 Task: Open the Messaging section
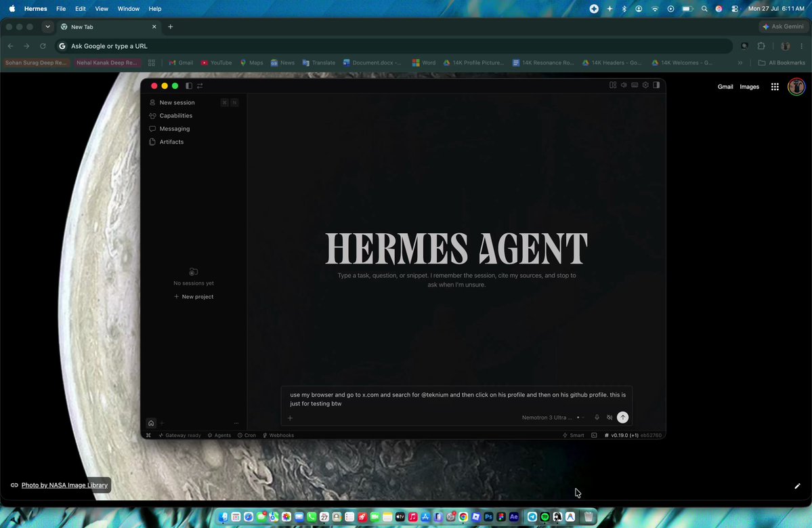193,129
